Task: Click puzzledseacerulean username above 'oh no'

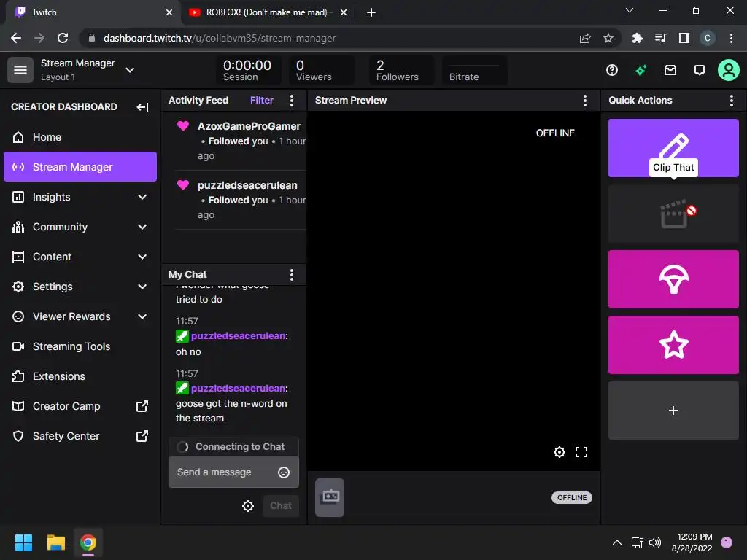Action: [239, 335]
